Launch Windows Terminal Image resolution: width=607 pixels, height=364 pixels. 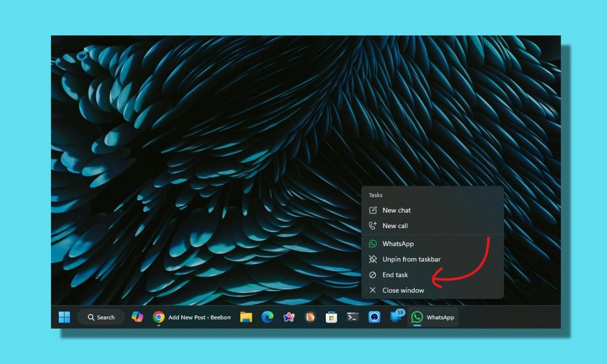coord(352,317)
